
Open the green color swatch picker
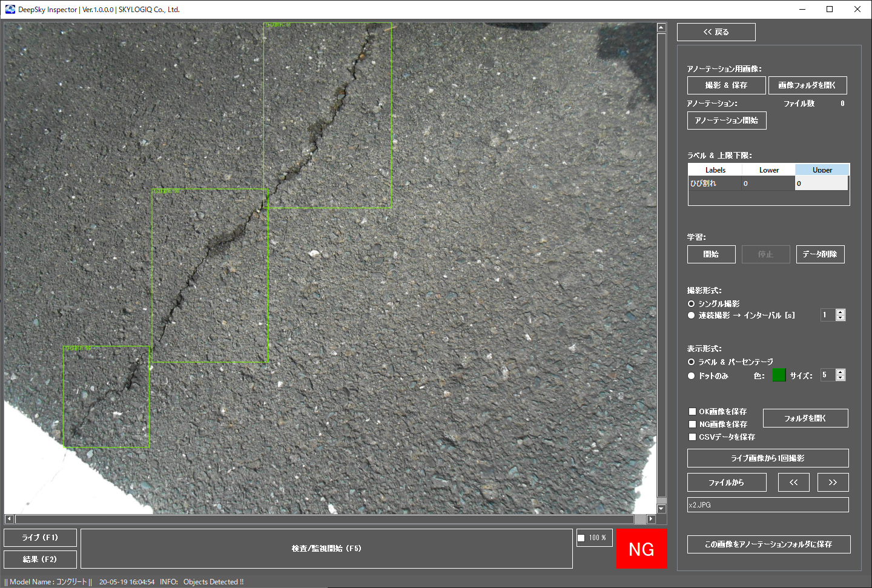779,375
